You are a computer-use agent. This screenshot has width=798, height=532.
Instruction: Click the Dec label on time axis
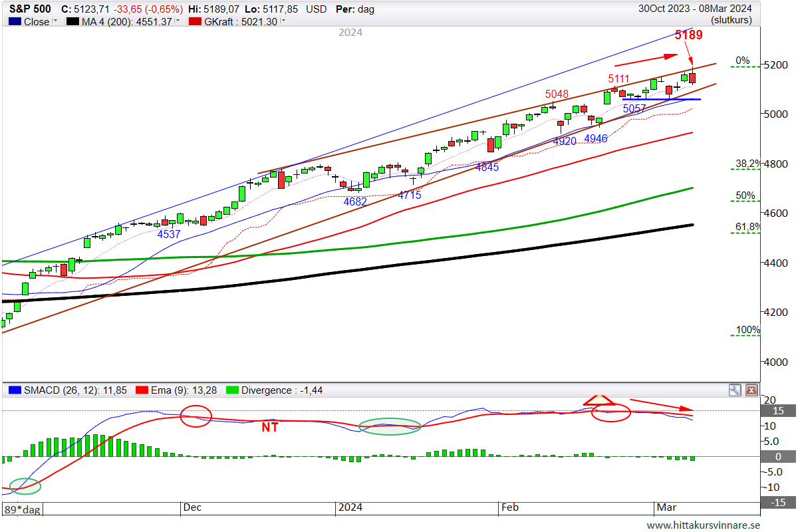(192, 507)
